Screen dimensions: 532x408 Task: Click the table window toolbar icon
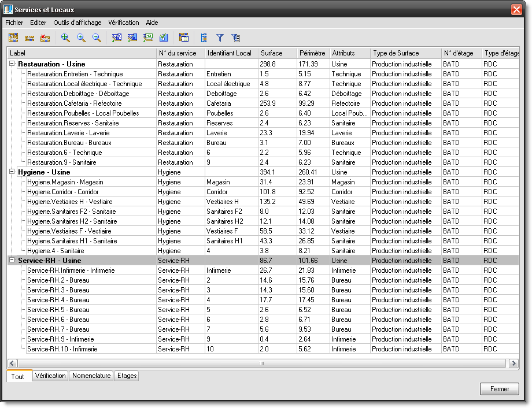click(184, 38)
